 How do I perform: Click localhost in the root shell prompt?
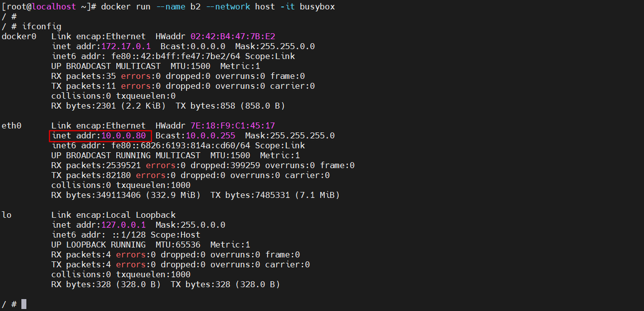tap(53, 7)
